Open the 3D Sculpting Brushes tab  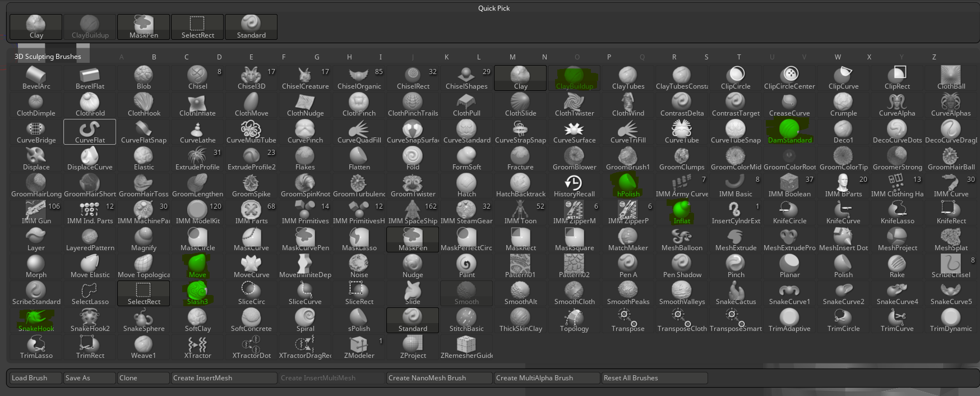tap(48, 57)
